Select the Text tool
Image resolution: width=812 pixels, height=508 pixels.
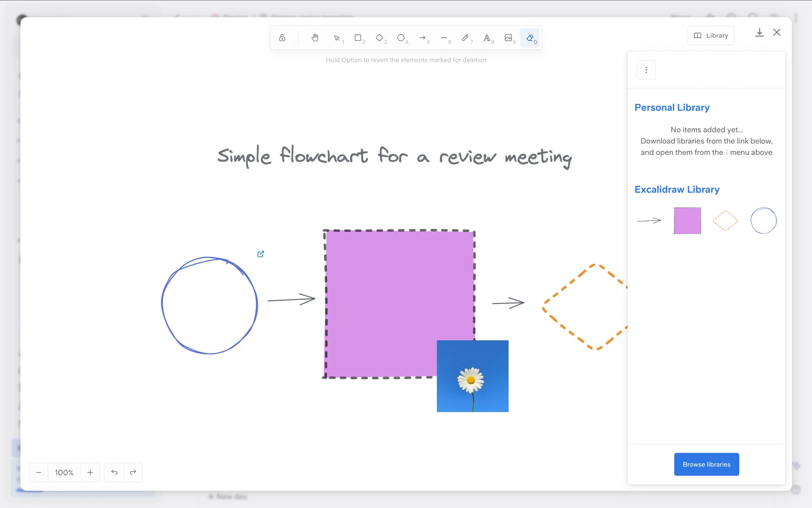pyautogui.click(x=487, y=38)
